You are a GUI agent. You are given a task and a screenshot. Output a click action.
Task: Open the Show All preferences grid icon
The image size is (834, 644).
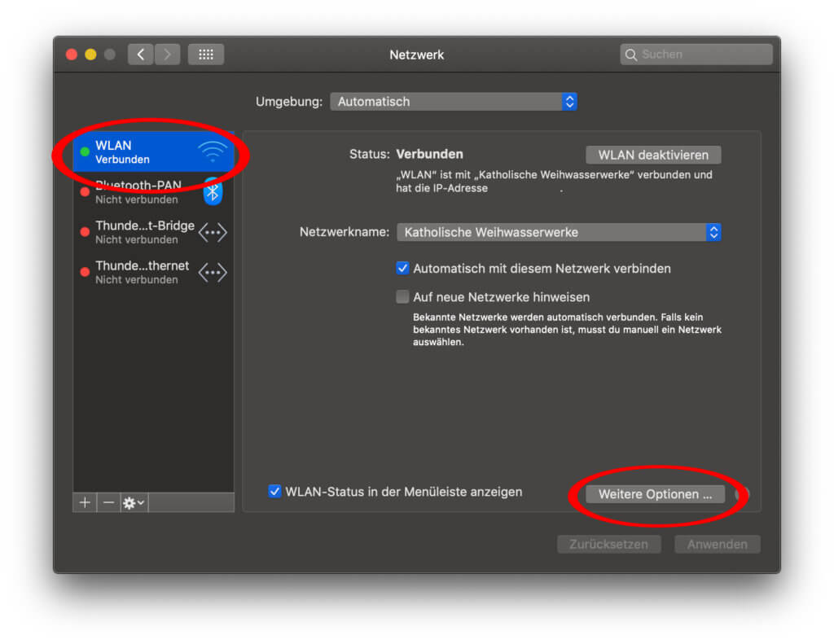pyautogui.click(x=205, y=54)
